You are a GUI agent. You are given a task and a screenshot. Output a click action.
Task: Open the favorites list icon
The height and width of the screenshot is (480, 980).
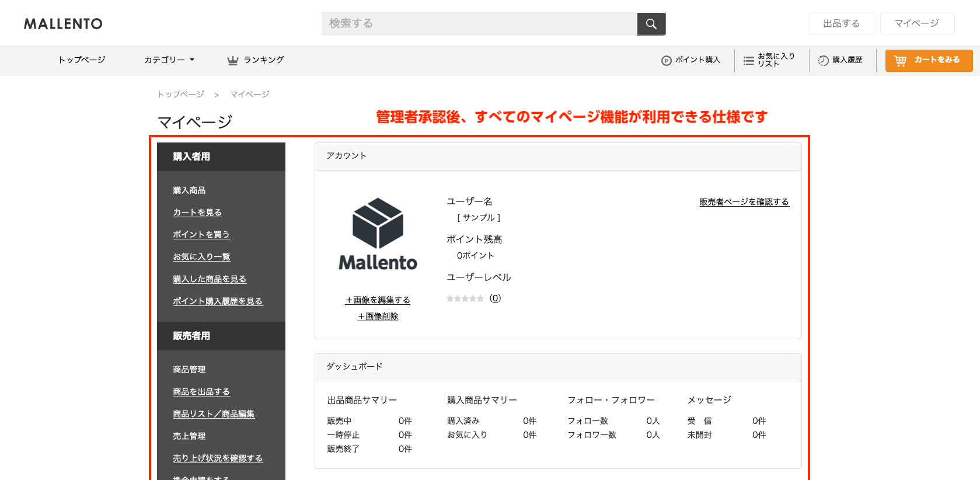point(748,61)
